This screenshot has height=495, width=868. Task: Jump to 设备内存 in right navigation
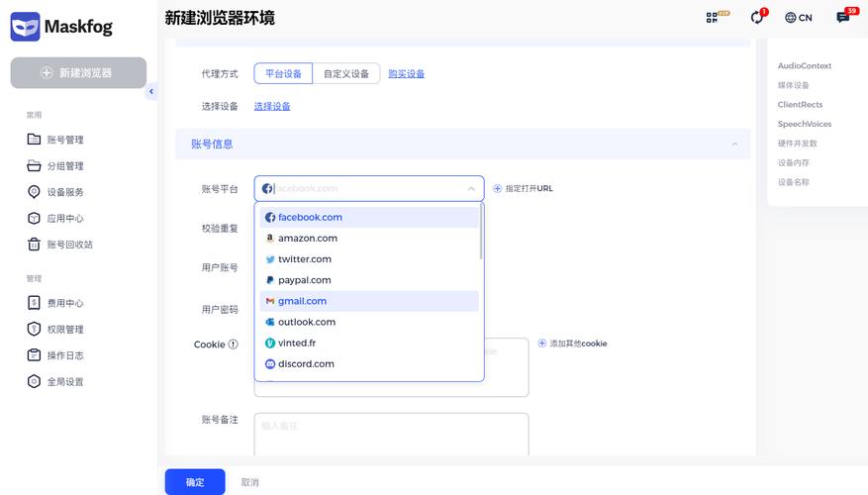click(793, 162)
